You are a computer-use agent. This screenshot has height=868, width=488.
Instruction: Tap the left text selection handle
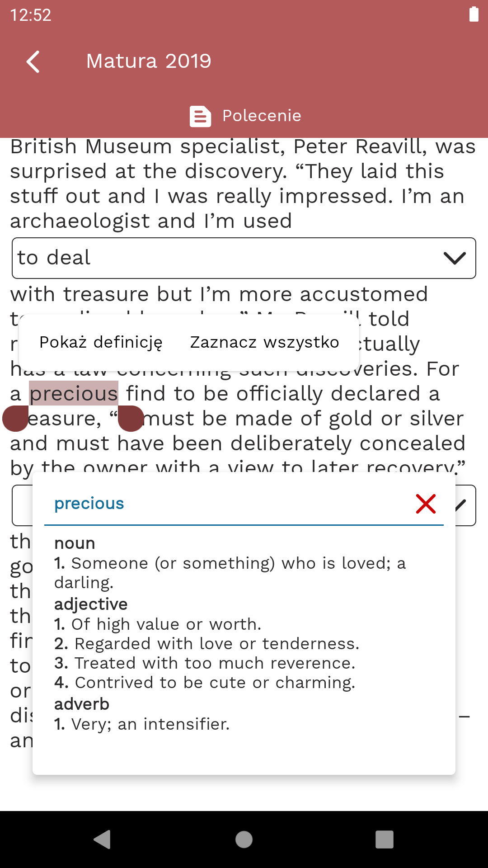pyautogui.click(x=16, y=418)
